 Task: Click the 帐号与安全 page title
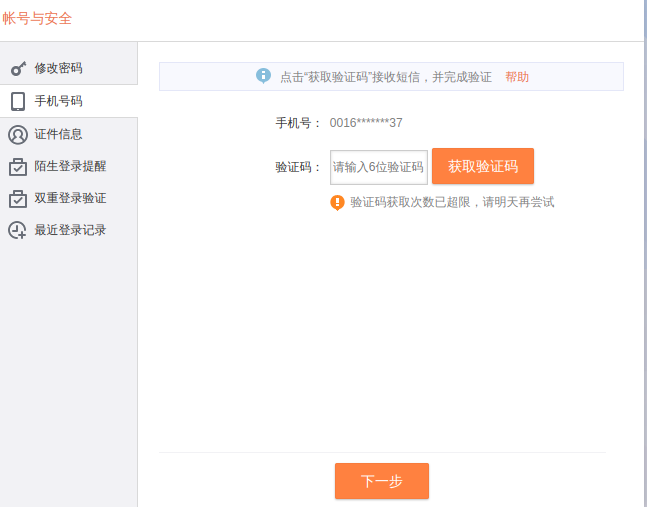(x=37, y=19)
